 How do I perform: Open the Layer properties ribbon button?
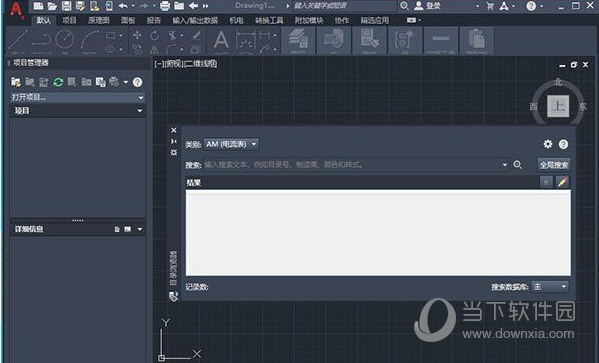click(x=298, y=41)
